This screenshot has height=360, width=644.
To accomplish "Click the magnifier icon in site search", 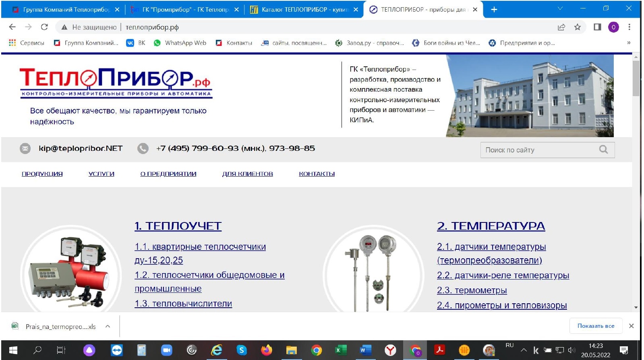I will click(603, 150).
